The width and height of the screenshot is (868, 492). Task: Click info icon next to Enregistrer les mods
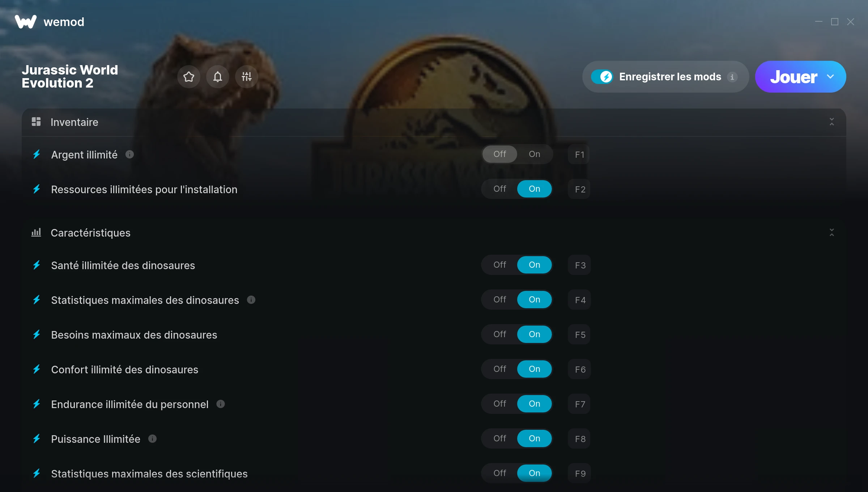click(732, 77)
